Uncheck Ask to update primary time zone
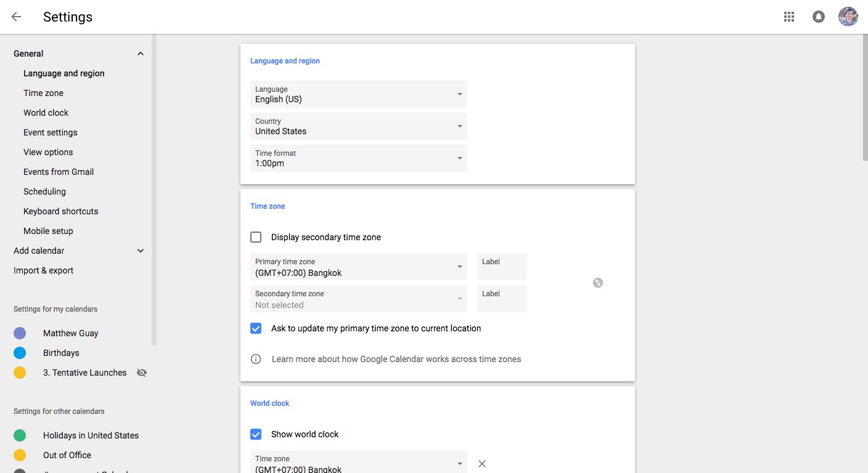 [256, 328]
